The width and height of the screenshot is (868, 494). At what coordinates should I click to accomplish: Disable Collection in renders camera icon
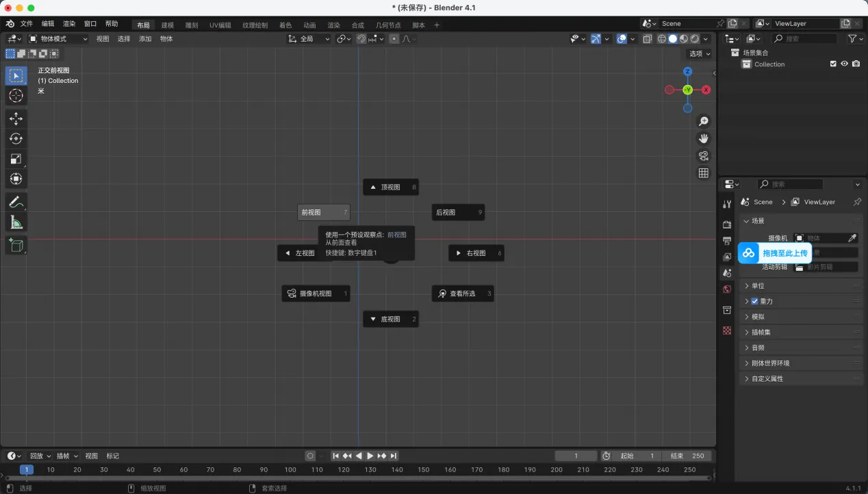(856, 64)
